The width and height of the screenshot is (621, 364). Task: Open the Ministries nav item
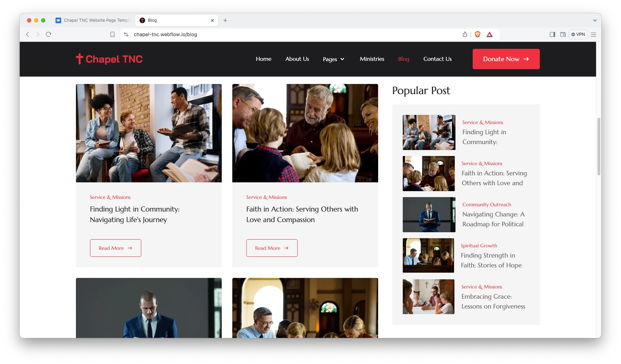point(372,59)
